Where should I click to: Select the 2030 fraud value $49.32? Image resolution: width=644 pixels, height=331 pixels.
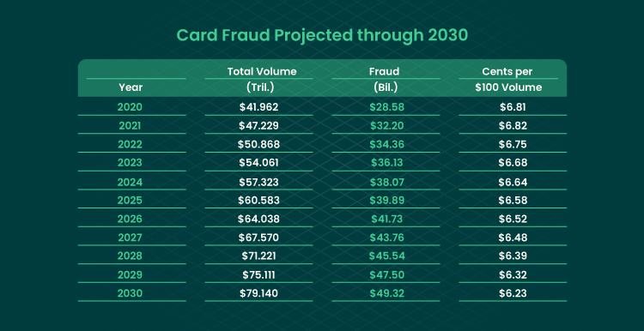click(x=387, y=293)
